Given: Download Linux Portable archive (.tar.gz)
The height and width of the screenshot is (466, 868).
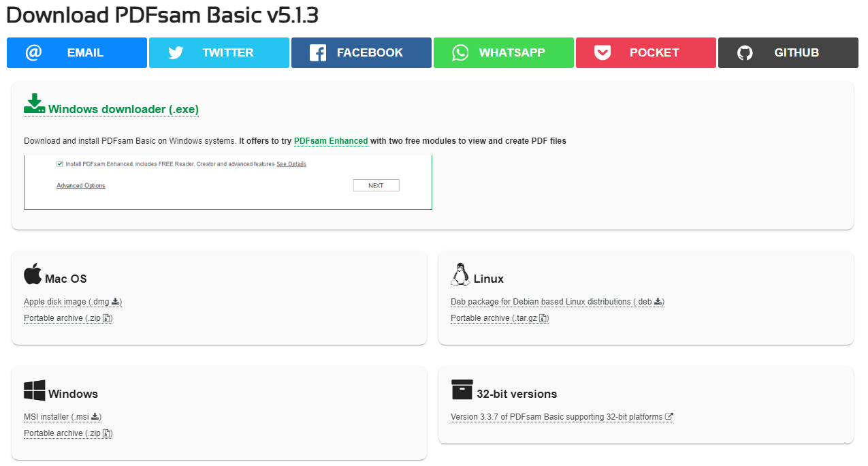Looking at the screenshot, I should point(500,318).
